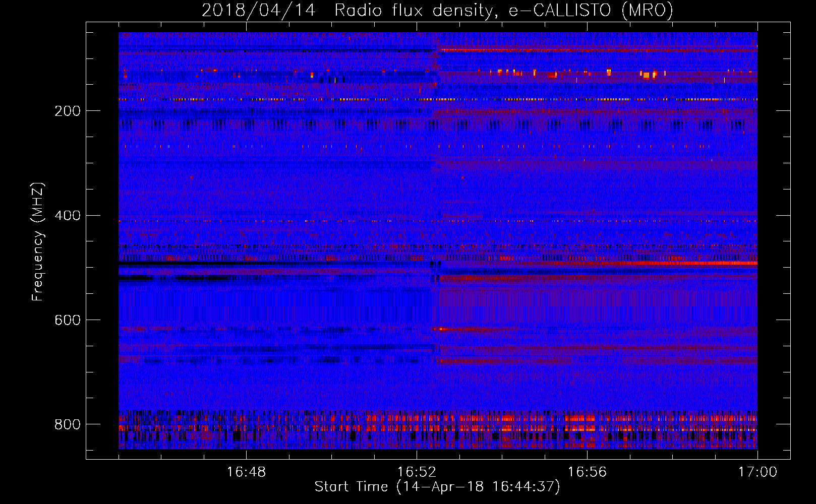Viewport: 816px width, 504px height.
Task: Click the 600 frequency tick label
Action: tap(68, 320)
